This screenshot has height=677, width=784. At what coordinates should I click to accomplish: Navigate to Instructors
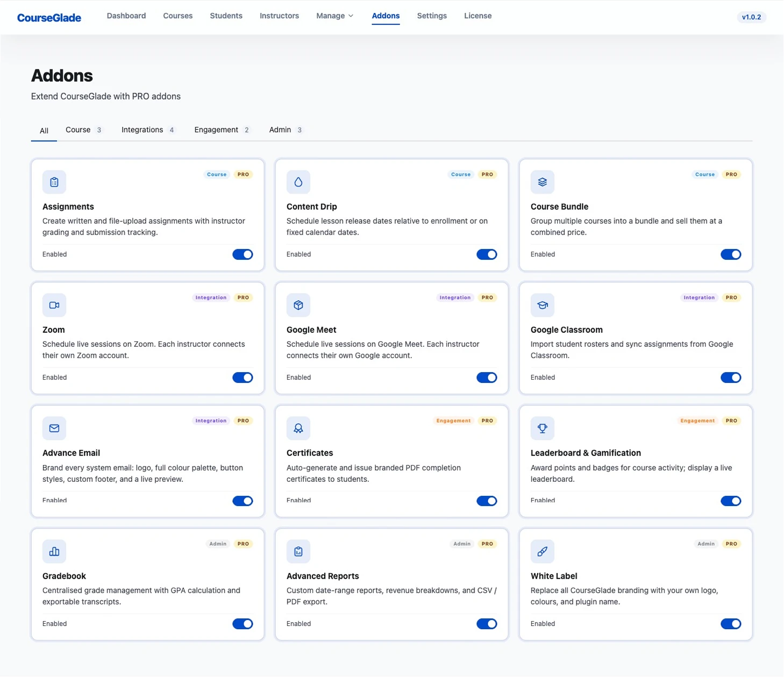click(279, 16)
